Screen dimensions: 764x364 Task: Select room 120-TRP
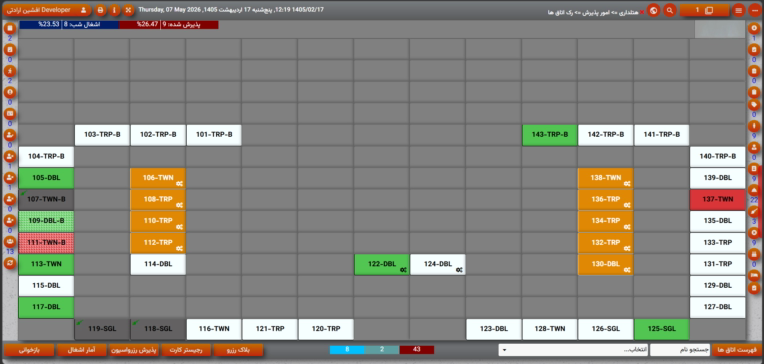(x=325, y=329)
